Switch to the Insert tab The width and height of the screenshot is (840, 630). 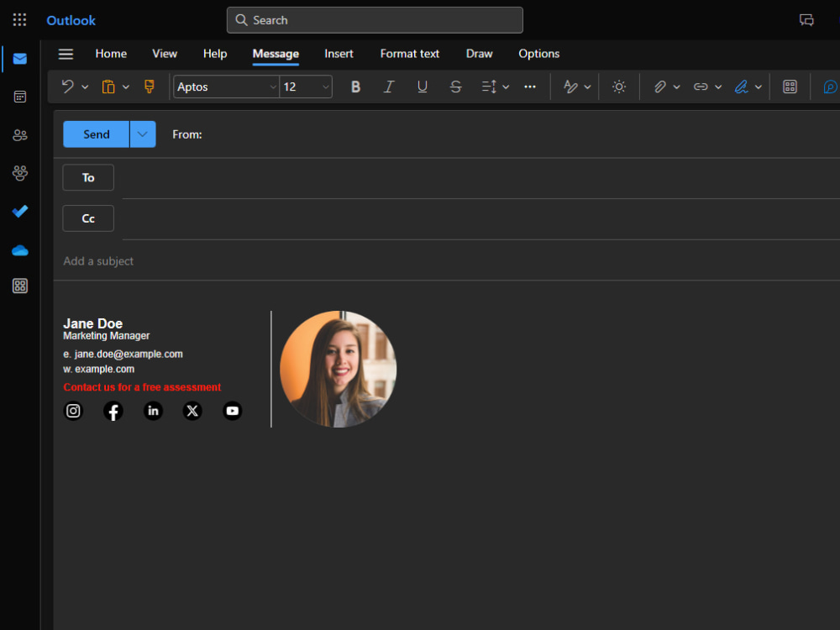[x=339, y=54]
